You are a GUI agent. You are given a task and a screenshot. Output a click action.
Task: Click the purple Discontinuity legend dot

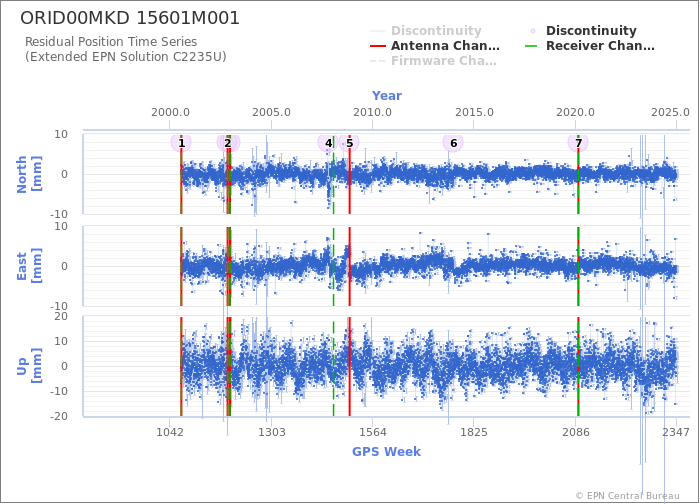pyautogui.click(x=533, y=31)
